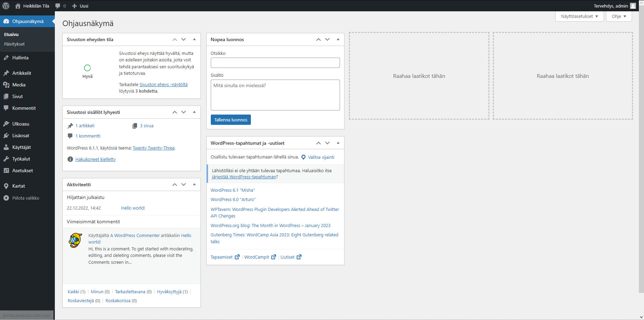This screenshot has width=644, height=320.
Task: Collapse Sivustosi sisällöt lyhyesti panel
Action: click(194, 112)
